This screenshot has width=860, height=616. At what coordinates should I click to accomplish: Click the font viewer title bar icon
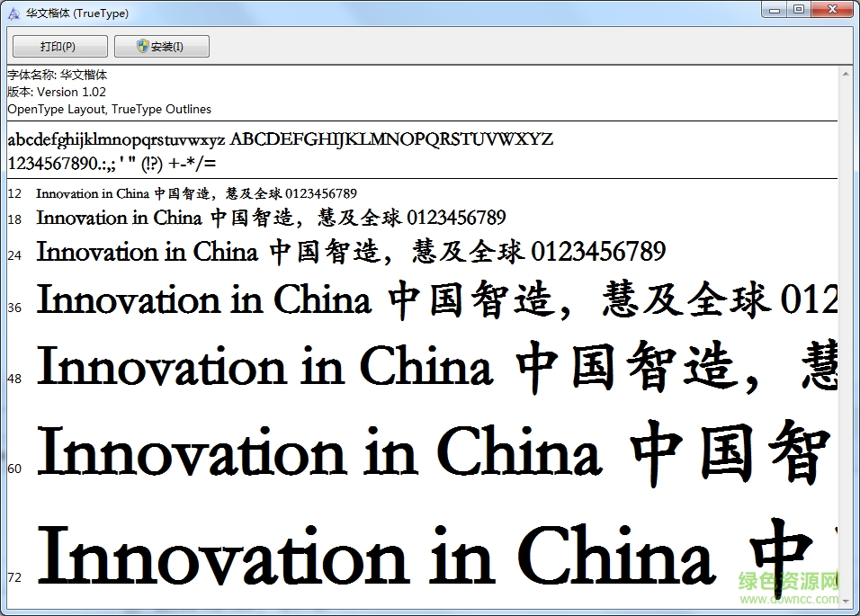point(13,13)
